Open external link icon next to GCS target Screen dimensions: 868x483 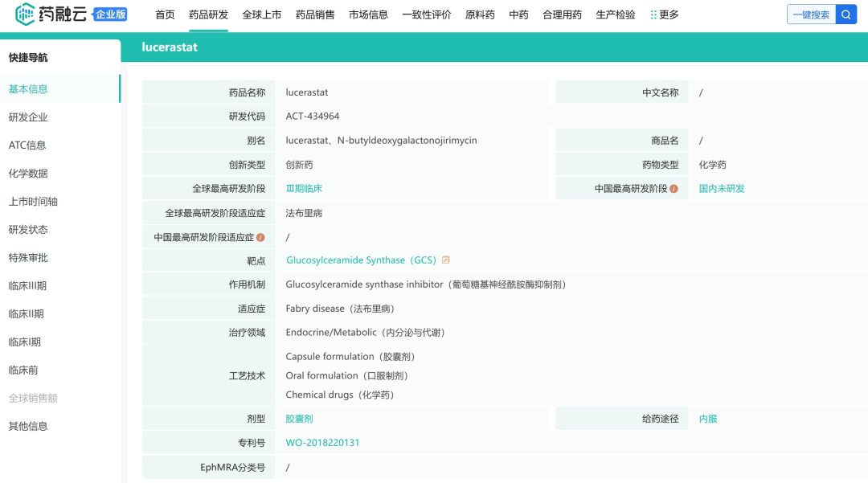(x=446, y=260)
